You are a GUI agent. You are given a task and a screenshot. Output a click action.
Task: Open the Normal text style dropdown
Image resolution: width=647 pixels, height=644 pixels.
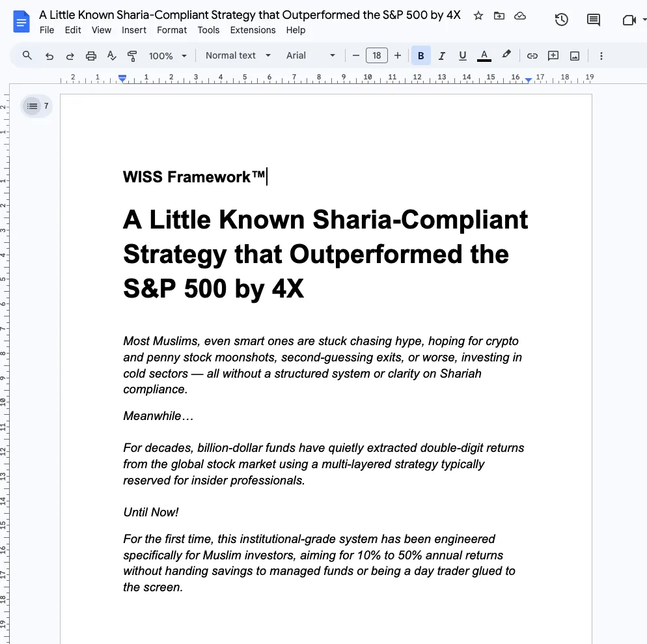[x=238, y=55]
